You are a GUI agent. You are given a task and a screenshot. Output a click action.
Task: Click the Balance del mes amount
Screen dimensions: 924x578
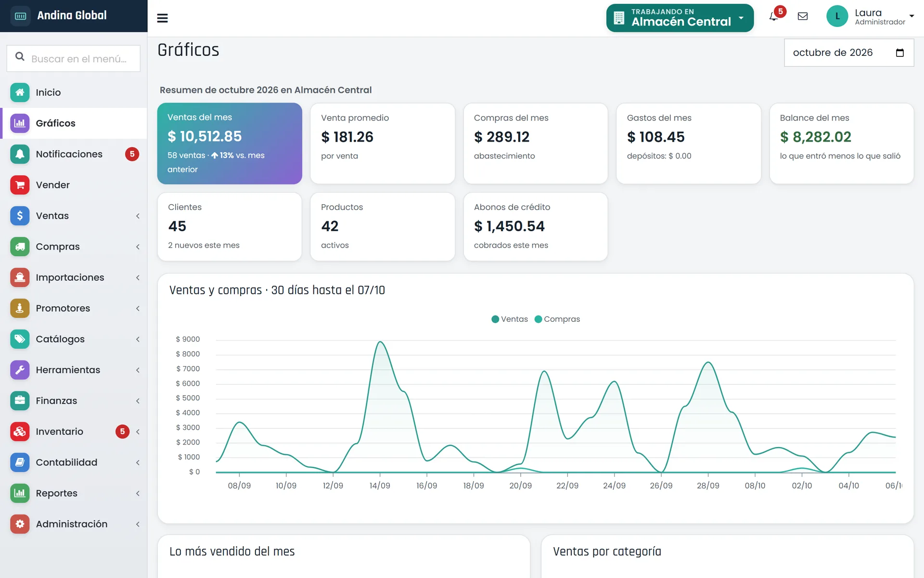(x=815, y=137)
